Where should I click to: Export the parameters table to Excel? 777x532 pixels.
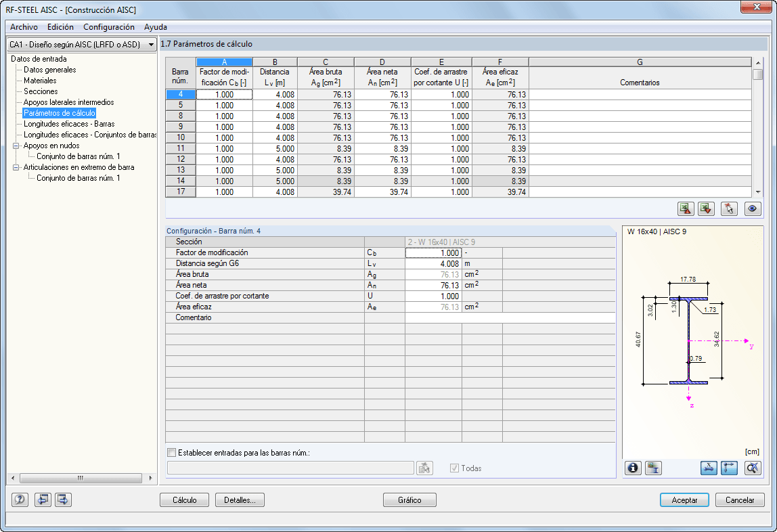tap(685, 208)
